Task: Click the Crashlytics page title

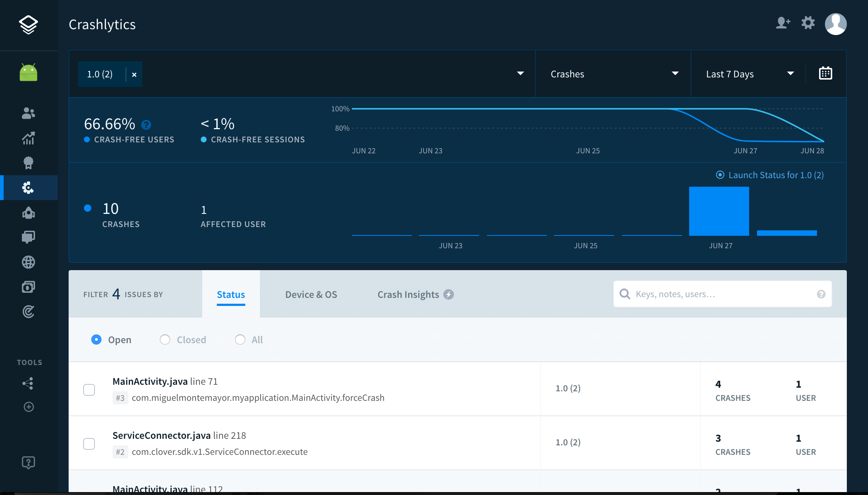Action: [102, 24]
